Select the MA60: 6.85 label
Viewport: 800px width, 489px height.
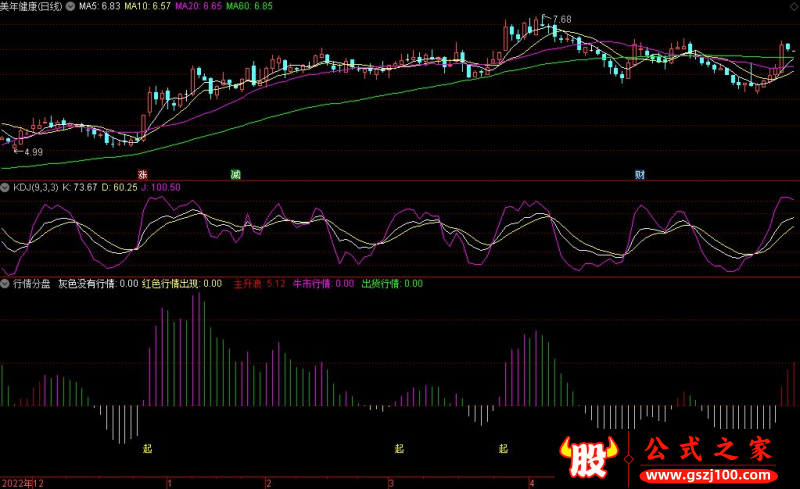click(x=249, y=7)
